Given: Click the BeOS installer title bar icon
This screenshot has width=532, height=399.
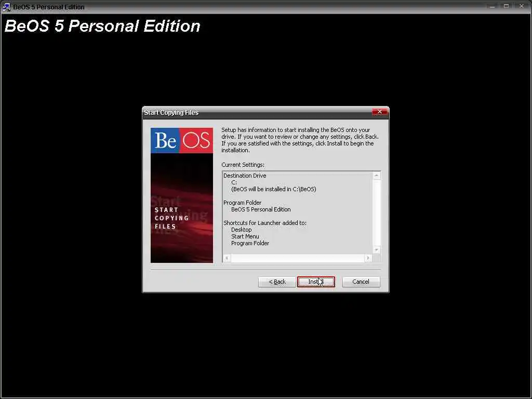Looking at the screenshot, I should [x=6, y=7].
